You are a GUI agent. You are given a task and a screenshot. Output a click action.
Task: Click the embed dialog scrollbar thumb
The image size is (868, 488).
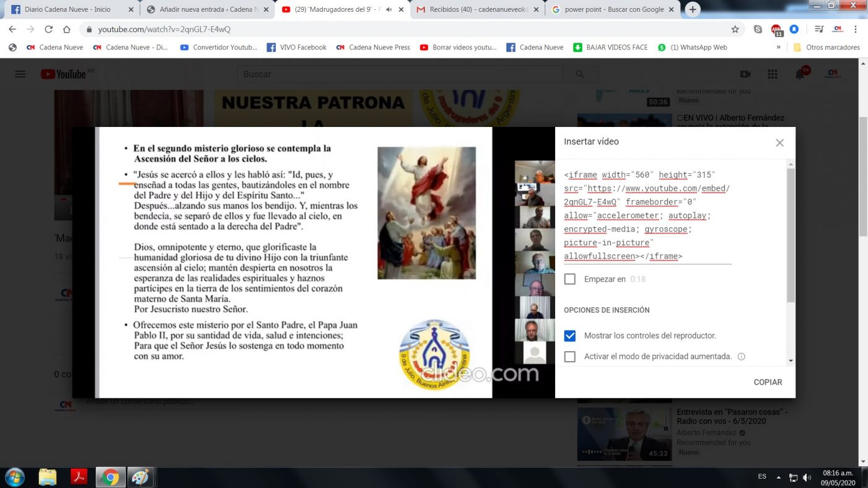point(791,235)
